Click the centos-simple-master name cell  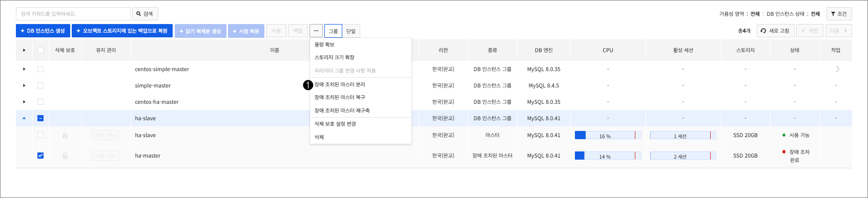[x=162, y=69]
